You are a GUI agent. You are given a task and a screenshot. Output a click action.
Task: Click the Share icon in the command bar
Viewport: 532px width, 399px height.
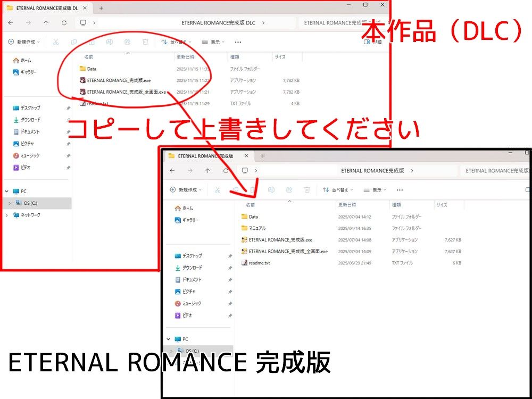[x=127, y=41]
